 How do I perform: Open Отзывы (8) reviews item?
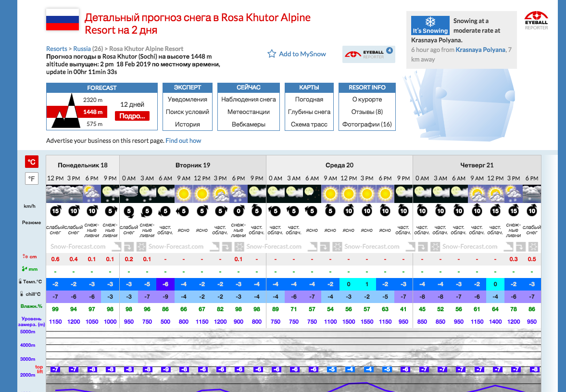pyautogui.click(x=367, y=112)
